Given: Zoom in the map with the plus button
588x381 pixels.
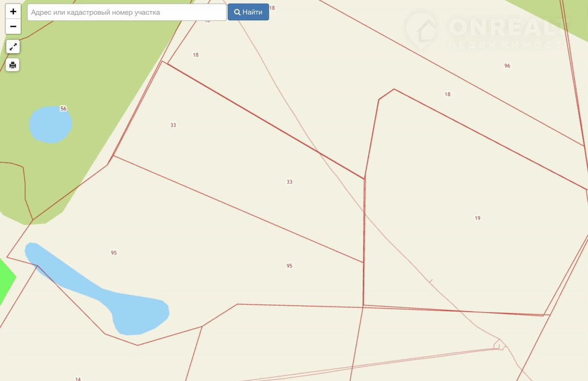Looking at the screenshot, I should [x=13, y=11].
